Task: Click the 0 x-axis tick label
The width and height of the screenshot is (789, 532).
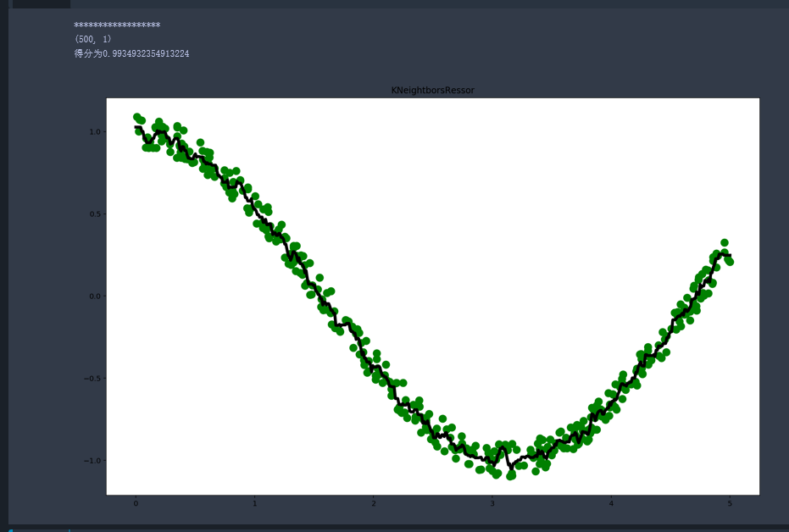Action: (136, 504)
